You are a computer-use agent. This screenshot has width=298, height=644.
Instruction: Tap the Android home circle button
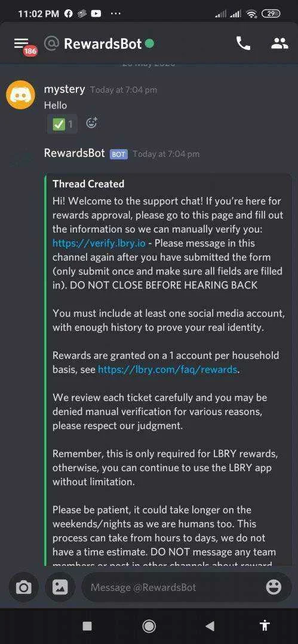click(x=149, y=626)
